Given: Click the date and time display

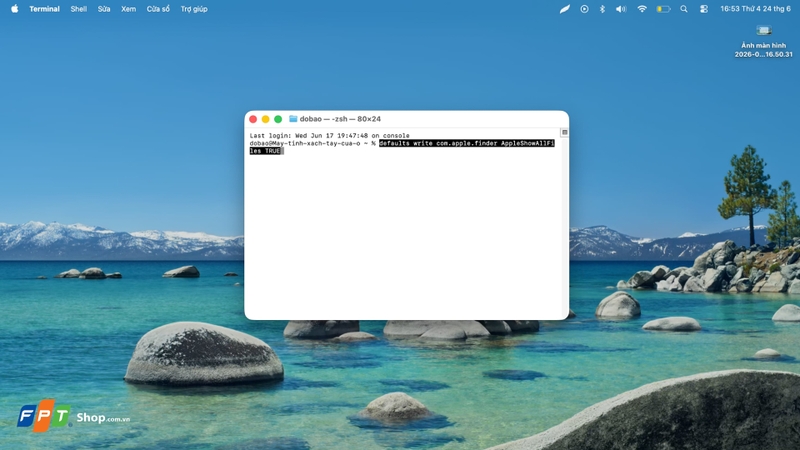Looking at the screenshot, I should pos(756,9).
